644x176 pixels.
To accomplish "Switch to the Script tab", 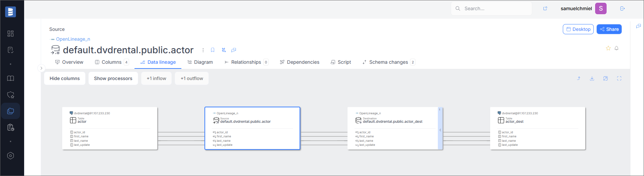I will 341,62.
